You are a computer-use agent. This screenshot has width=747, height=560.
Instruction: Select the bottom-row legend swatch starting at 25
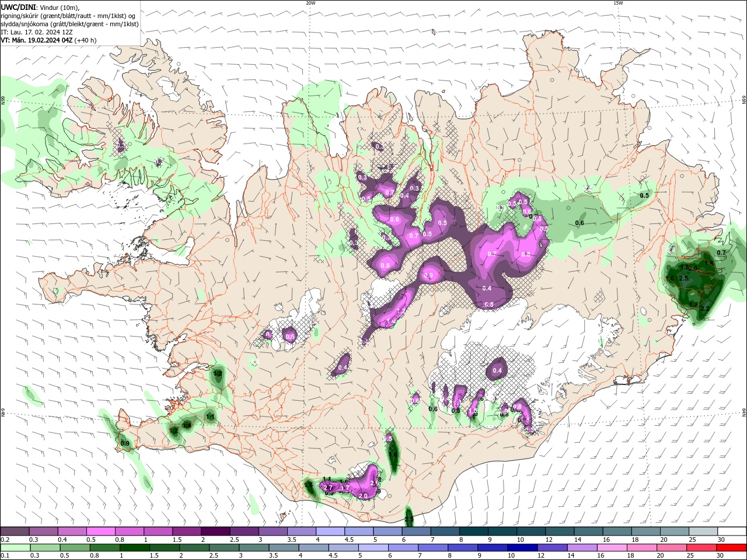pyautogui.click(x=701, y=548)
